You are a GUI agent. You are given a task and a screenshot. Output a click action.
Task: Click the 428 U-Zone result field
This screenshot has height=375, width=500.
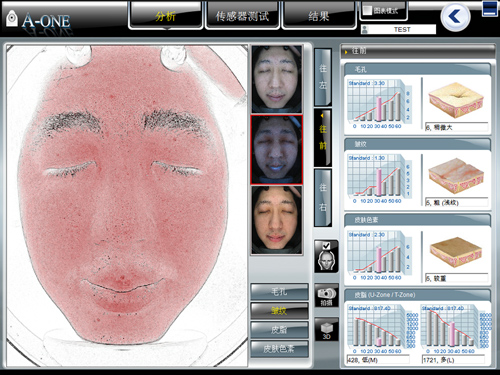[x=378, y=360]
